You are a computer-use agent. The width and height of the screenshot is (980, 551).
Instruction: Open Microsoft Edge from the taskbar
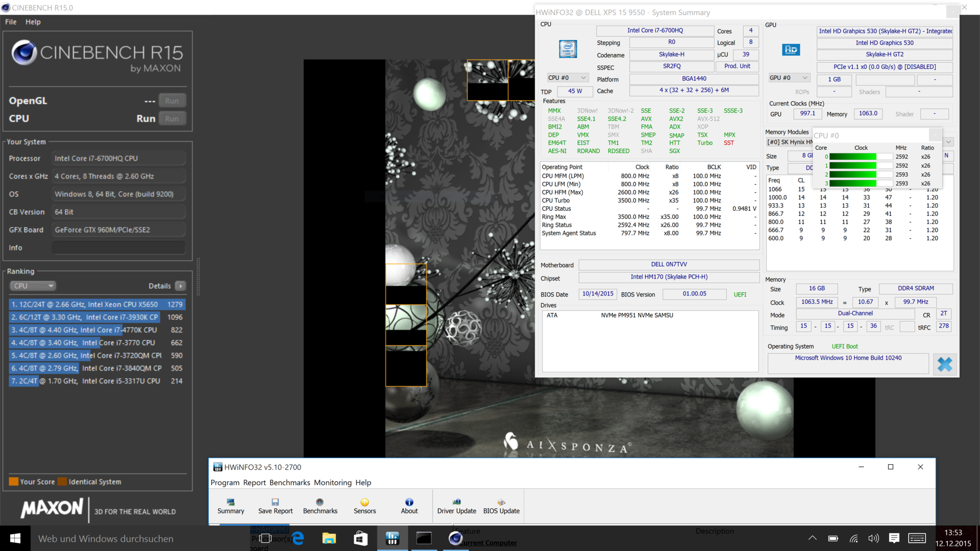coord(298,538)
